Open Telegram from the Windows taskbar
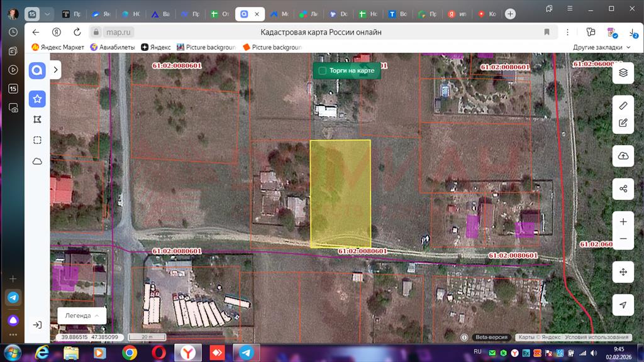The width and height of the screenshot is (644, 362). pyautogui.click(x=247, y=352)
